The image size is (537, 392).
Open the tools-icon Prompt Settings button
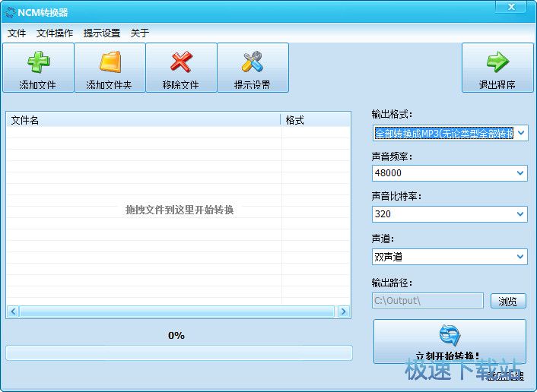[x=253, y=62]
